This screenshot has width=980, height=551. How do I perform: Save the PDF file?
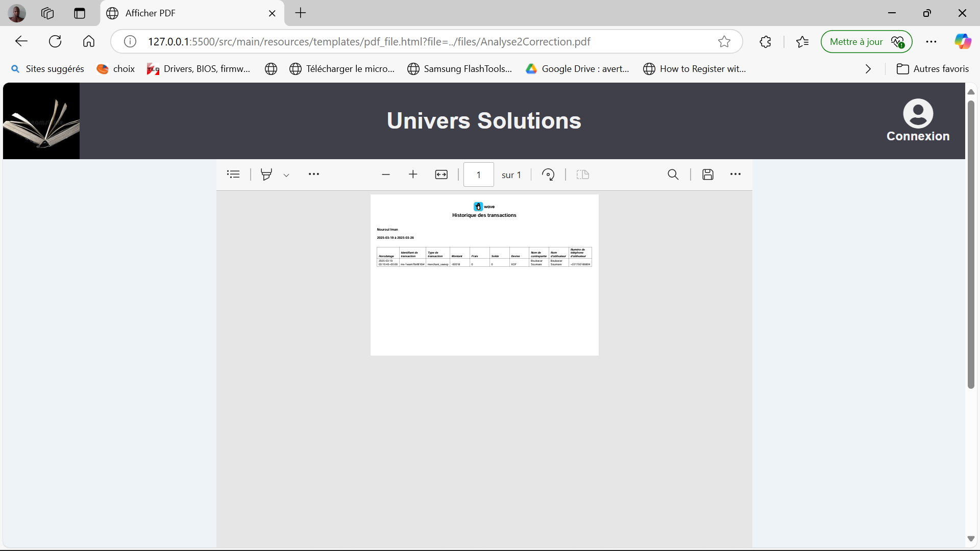point(707,174)
